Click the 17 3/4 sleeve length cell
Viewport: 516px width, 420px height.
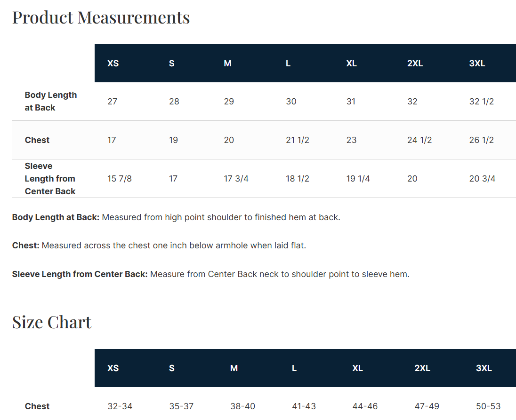[x=236, y=179]
